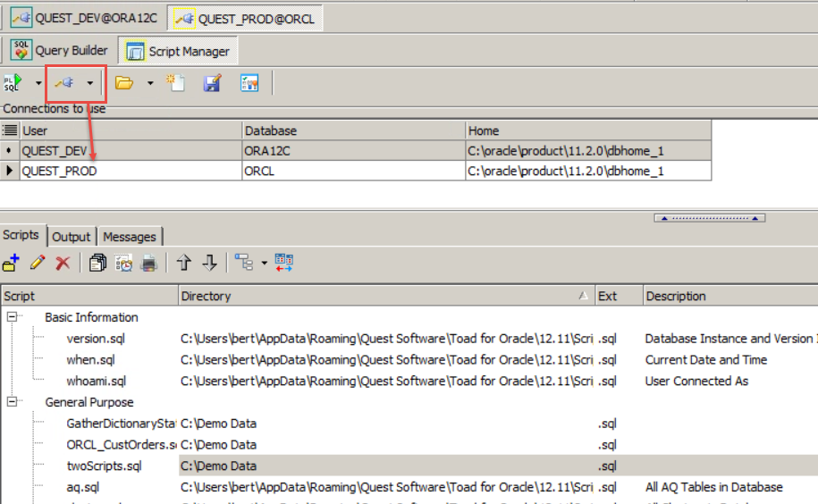Viewport: 818px width, 504px height.
Task: Open dropdown arrow beside open folder icon
Action: coord(150,83)
